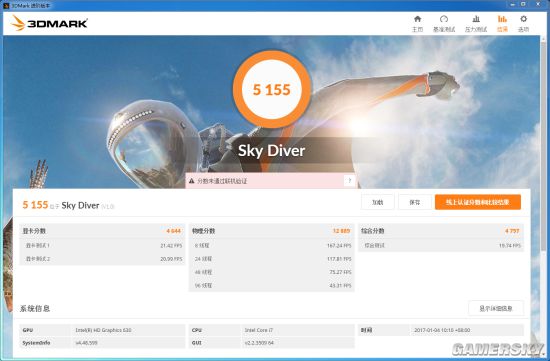Viewport: 550px width, 361px height.
Task: Click the question mark help button
Action: coord(349,181)
